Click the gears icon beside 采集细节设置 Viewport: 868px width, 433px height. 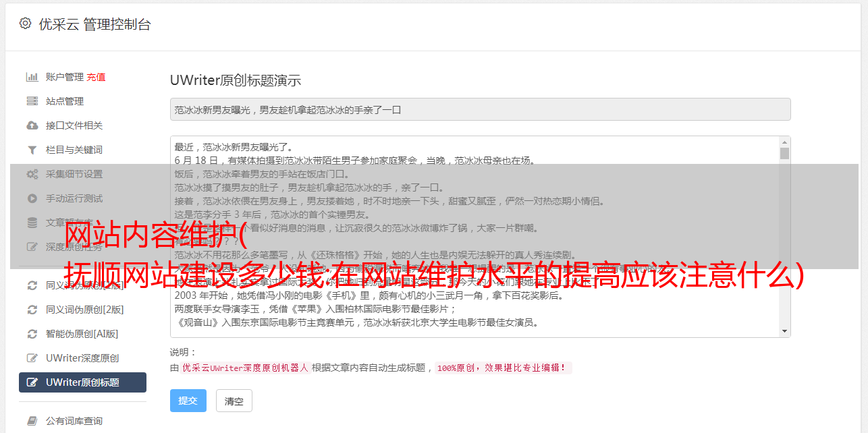[x=32, y=174]
